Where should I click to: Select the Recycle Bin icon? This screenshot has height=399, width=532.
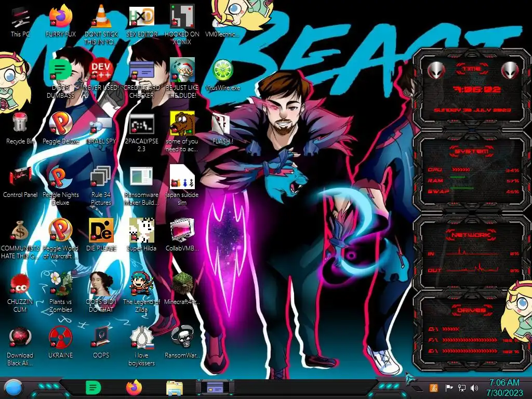point(20,129)
